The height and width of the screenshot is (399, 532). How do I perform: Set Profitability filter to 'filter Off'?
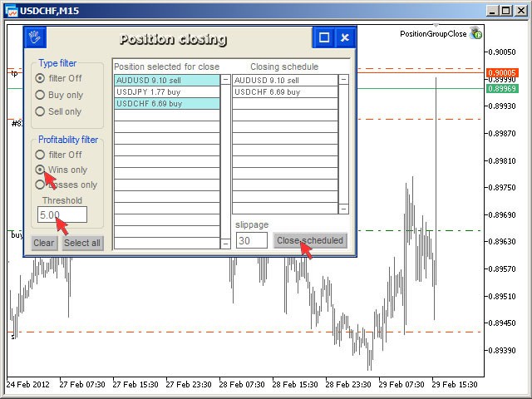pos(40,155)
